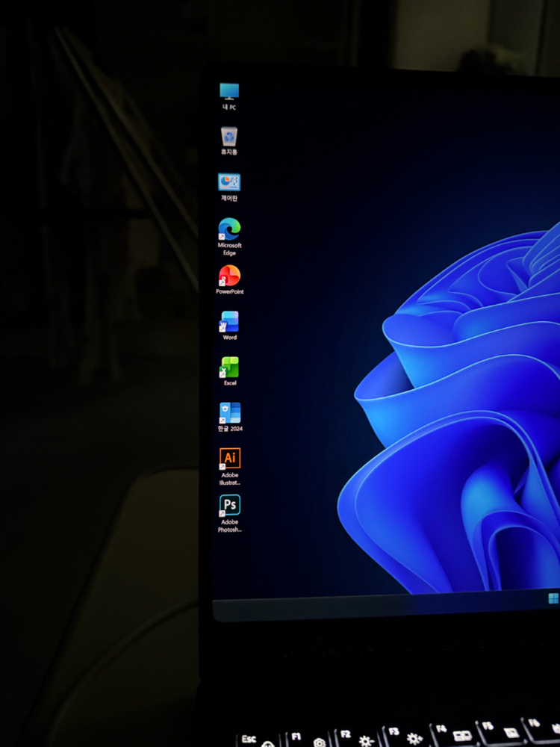Select the Excel shortcut icon

click(229, 368)
